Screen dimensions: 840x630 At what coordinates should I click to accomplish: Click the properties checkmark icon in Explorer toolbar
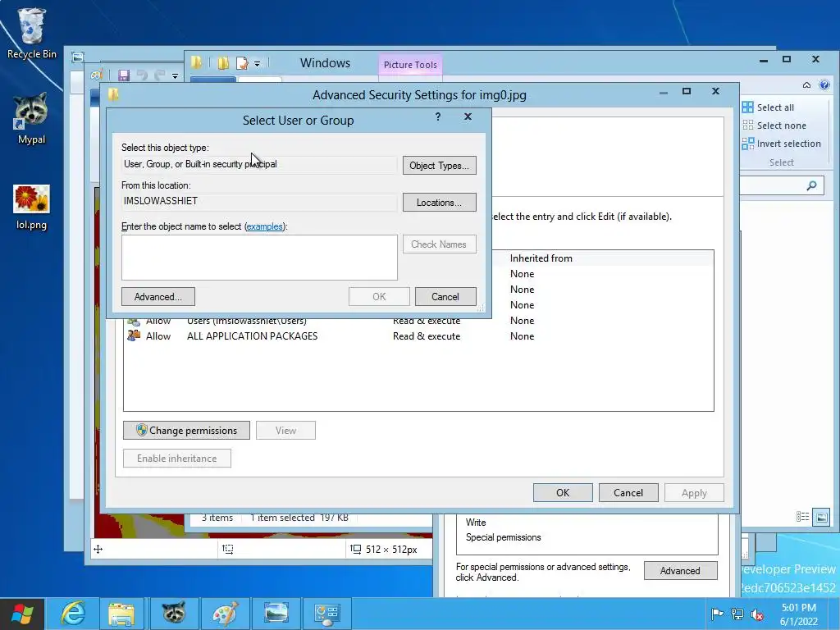pos(242,63)
